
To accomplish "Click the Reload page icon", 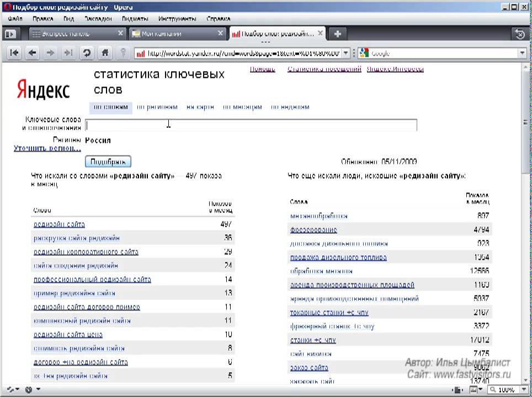I will click(x=86, y=53).
